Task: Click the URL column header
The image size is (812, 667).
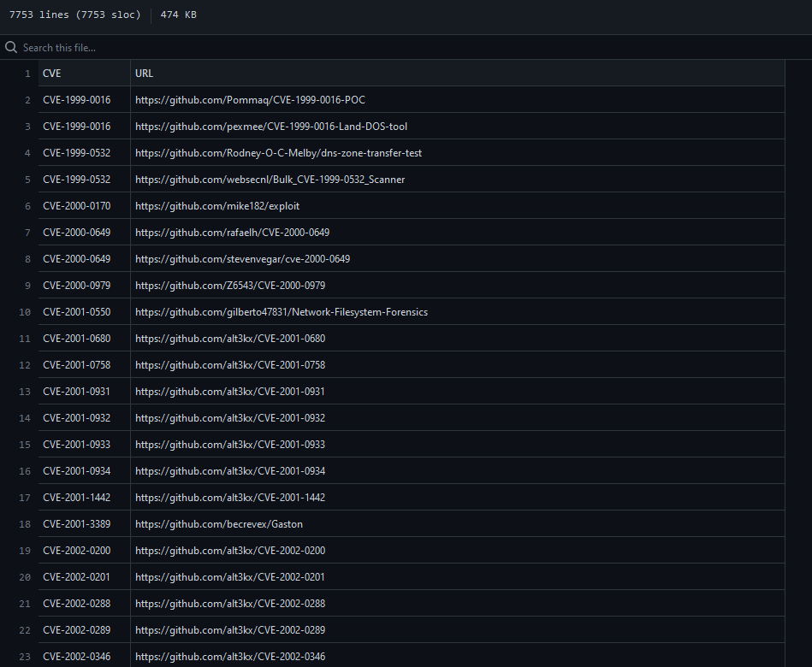Action: point(145,74)
